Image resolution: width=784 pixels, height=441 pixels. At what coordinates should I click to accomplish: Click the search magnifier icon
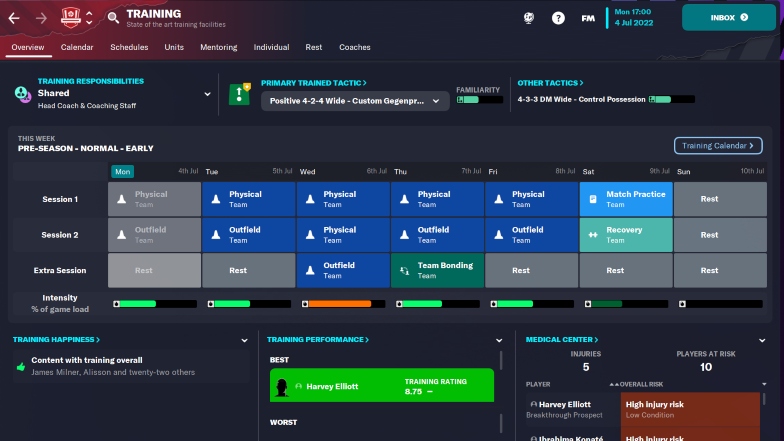113,17
